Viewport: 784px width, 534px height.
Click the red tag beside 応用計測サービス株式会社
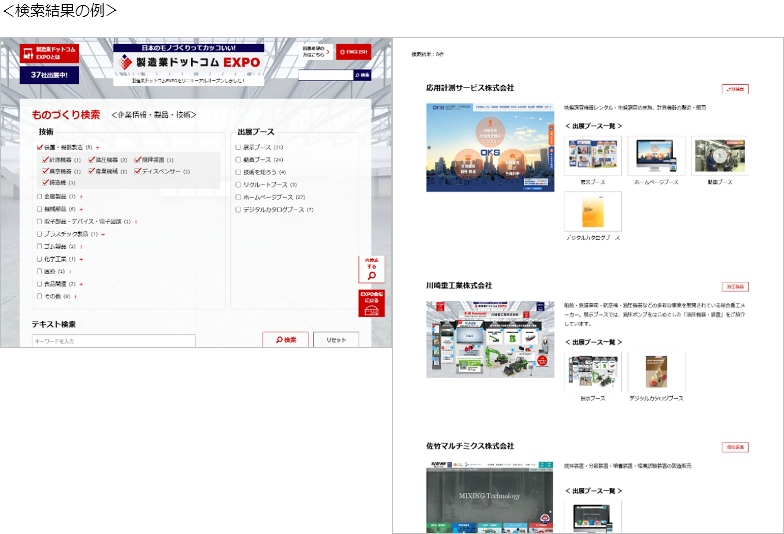[735, 89]
